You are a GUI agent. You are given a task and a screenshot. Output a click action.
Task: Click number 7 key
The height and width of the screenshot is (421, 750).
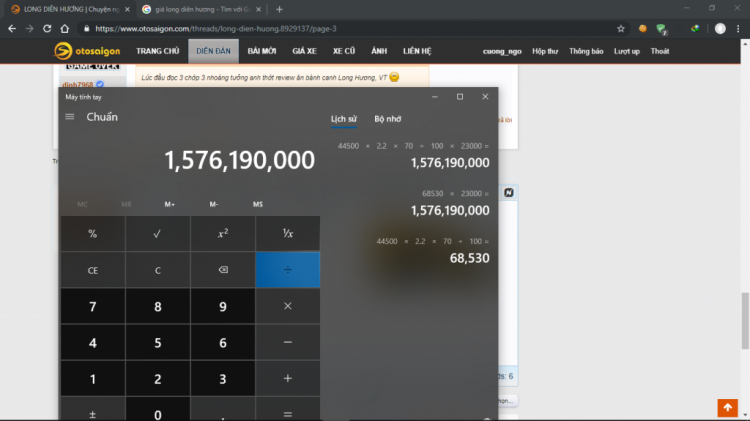point(93,306)
